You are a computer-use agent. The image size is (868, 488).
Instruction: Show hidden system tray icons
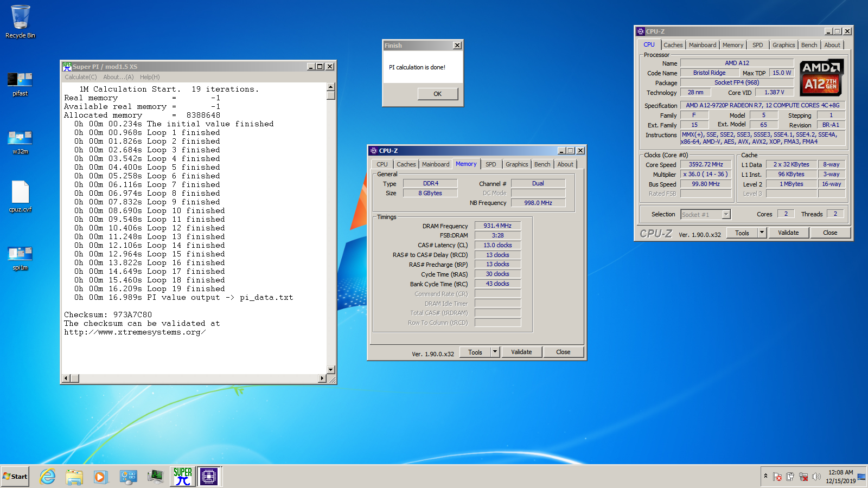pos(765,476)
